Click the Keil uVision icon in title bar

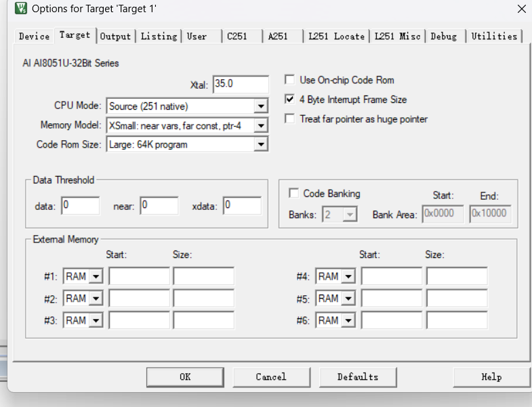21,8
